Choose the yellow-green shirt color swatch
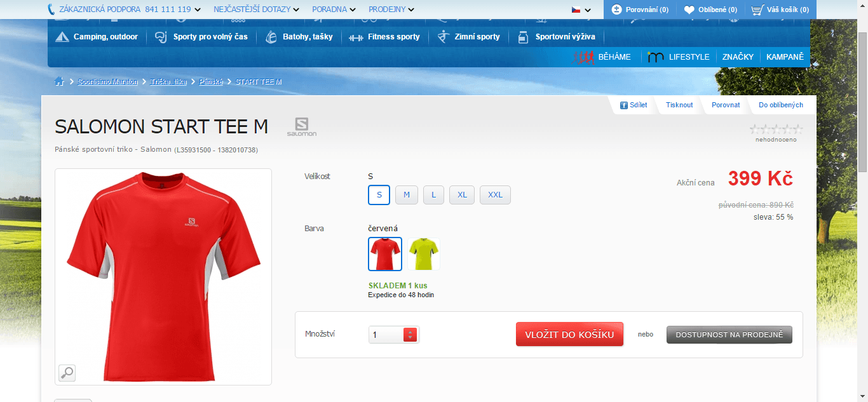 [x=423, y=254]
